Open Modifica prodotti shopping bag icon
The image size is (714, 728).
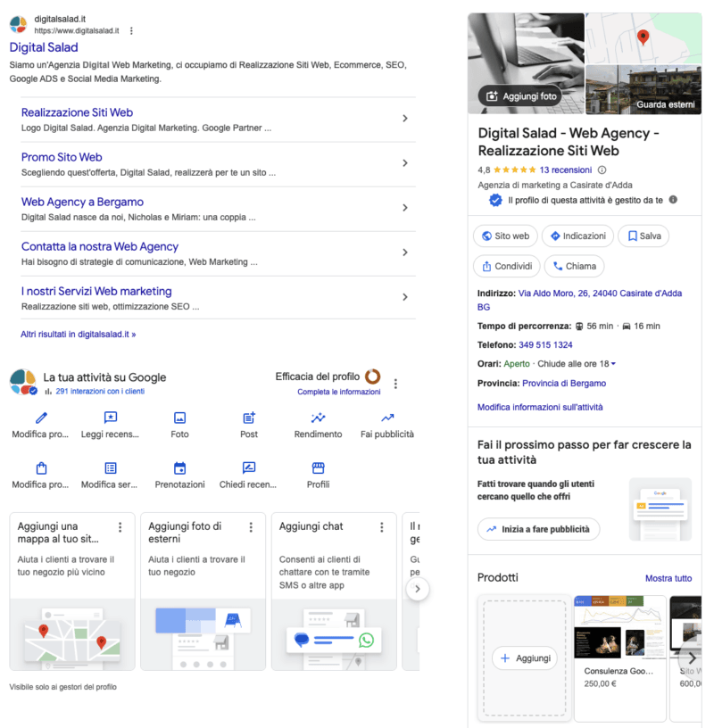coord(41,468)
